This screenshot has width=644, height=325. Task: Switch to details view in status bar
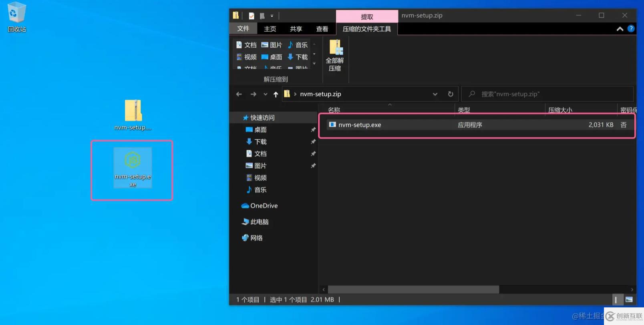coord(617,299)
